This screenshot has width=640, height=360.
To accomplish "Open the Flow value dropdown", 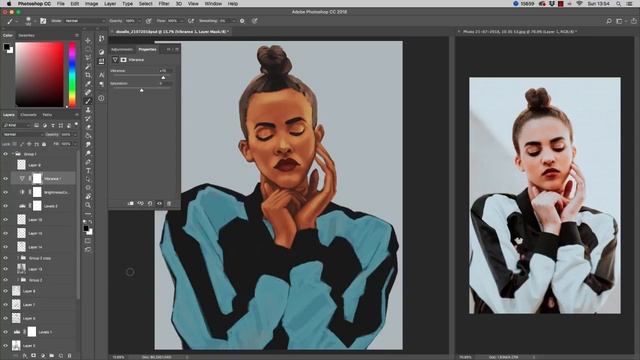I will click(x=182, y=21).
